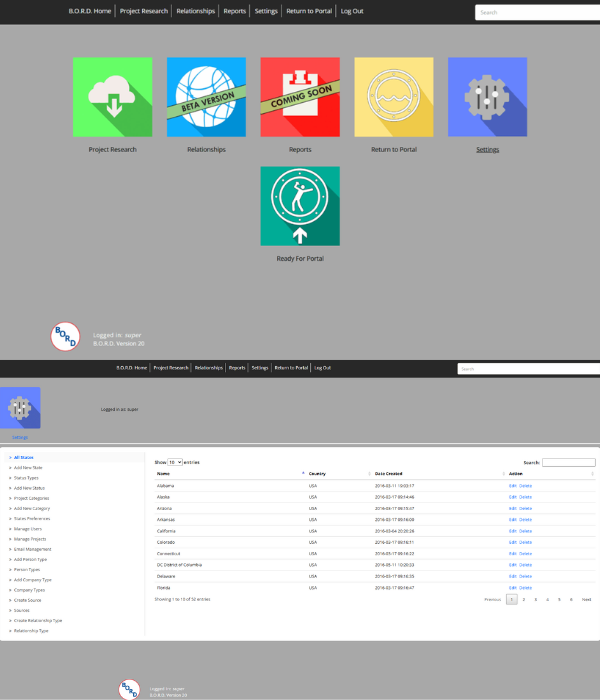Open the large Project Research cloud tile
The width and height of the screenshot is (600, 700).
(113, 97)
